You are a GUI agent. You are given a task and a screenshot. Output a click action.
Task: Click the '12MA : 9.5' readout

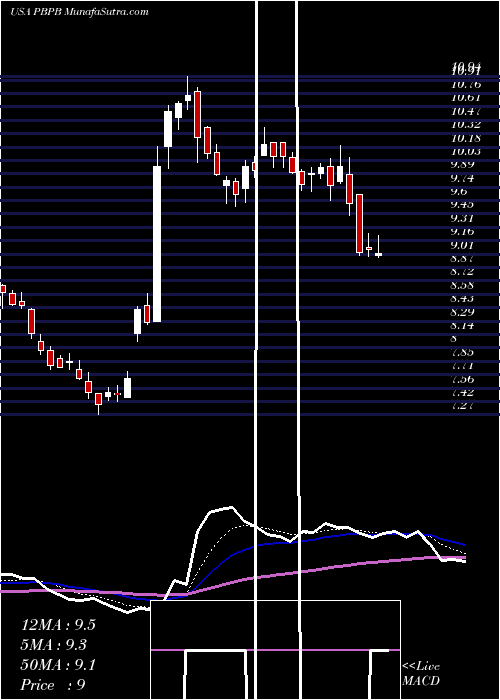click(x=58, y=625)
